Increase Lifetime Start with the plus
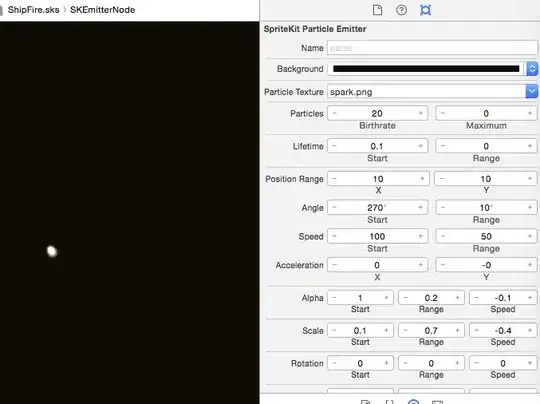The height and width of the screenshot is (404, 540). [x=420, y=146]
